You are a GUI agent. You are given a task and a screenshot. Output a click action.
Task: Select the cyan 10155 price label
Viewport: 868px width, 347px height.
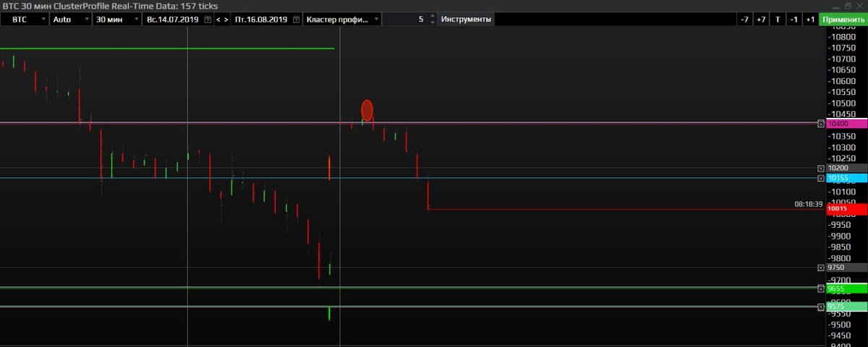[846, 178]
